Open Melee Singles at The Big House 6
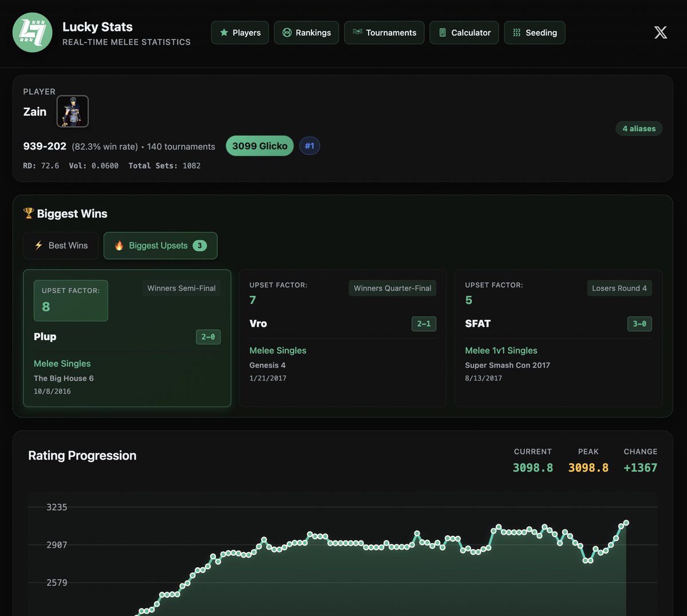 pyautogui.click(x=62, y=364)
